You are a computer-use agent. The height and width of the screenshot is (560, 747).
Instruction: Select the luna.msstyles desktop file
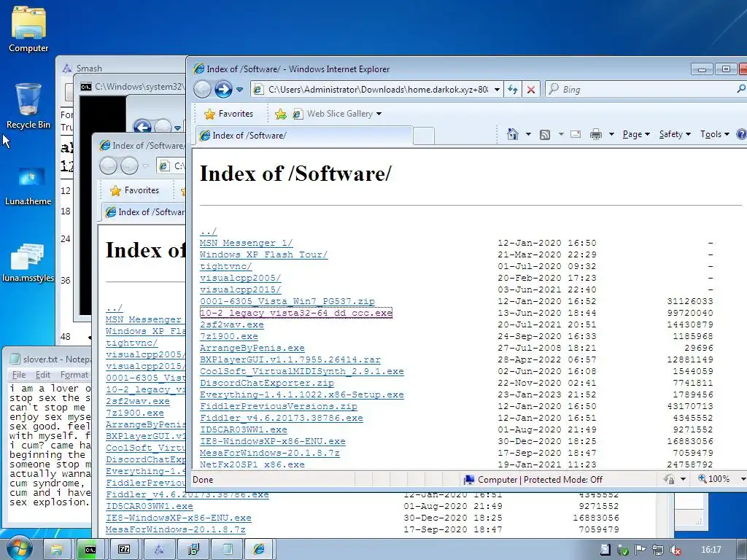tap(28, 262)
